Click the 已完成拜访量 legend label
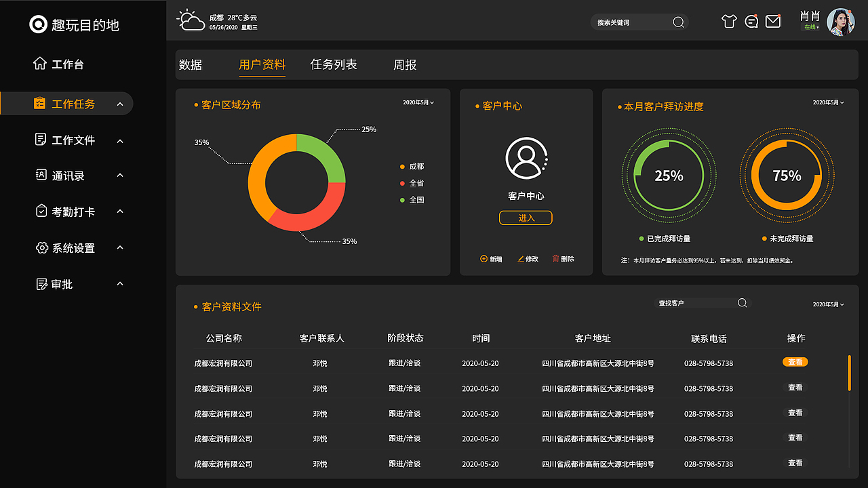The height and width of the screenshot is (488, 868). coord(669,239)
